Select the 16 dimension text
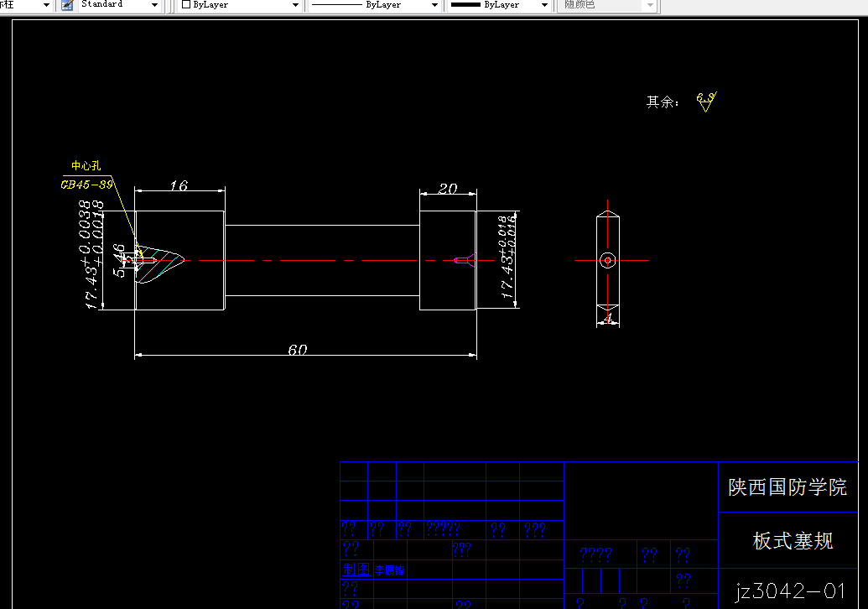This screenshot has width=868, height=609. pyautogui.click(x=179, y=185)
